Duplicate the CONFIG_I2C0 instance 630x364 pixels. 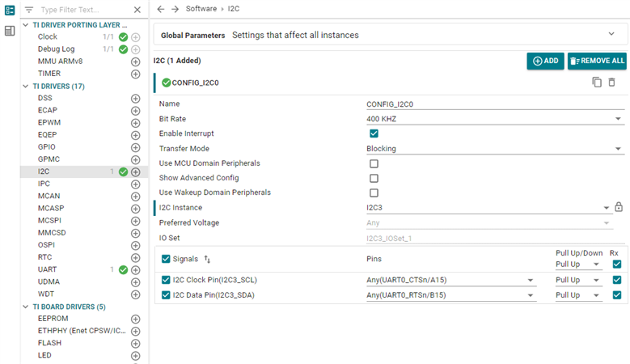pyautogui.click(x=597, y=83)
